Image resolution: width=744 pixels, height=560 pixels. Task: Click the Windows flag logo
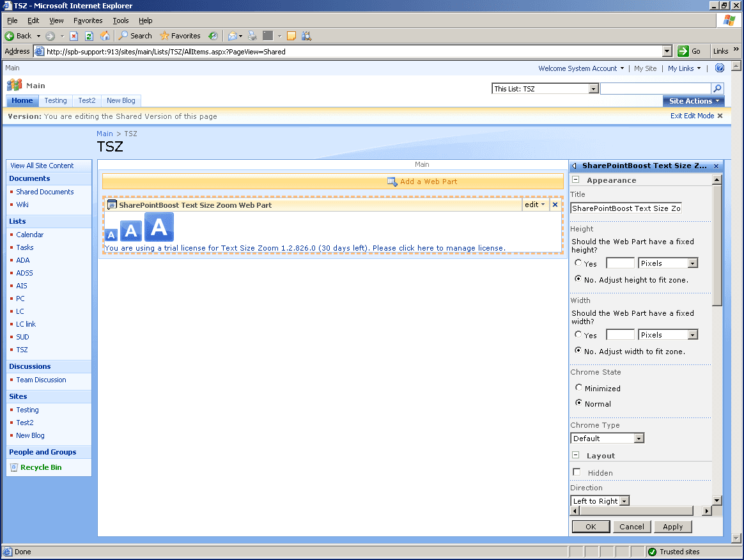point(729,20)
